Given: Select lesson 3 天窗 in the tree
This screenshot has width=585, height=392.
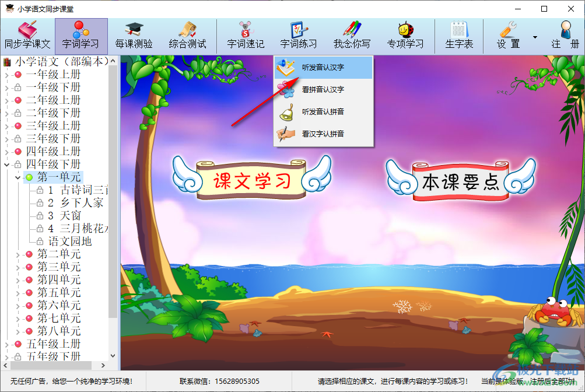Looking at the screenshot, I should click(65, 215).
